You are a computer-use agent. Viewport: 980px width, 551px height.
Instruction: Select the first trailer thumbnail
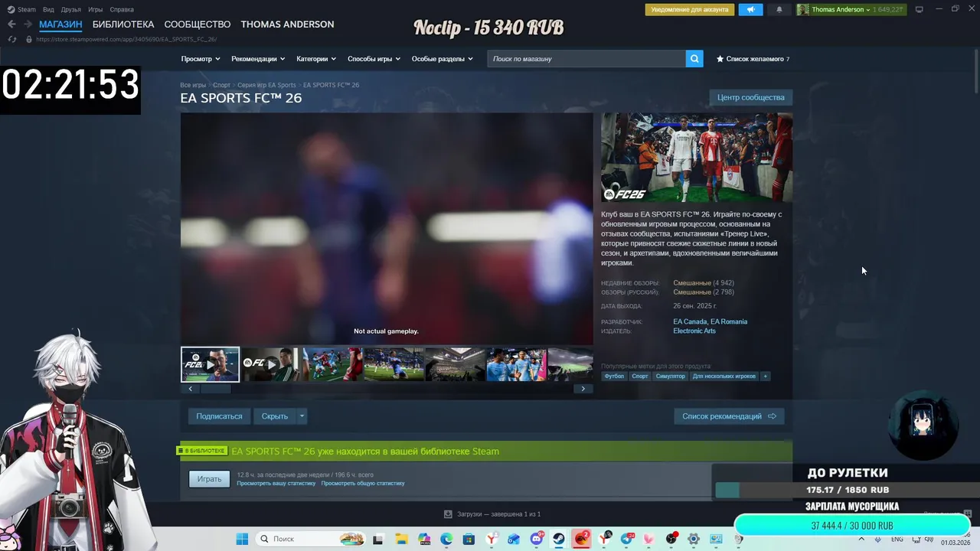(x=210, y=364)
